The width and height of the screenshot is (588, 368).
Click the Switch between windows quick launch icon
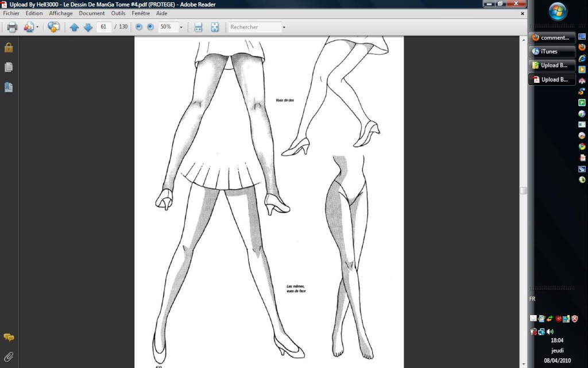[582, 169]
